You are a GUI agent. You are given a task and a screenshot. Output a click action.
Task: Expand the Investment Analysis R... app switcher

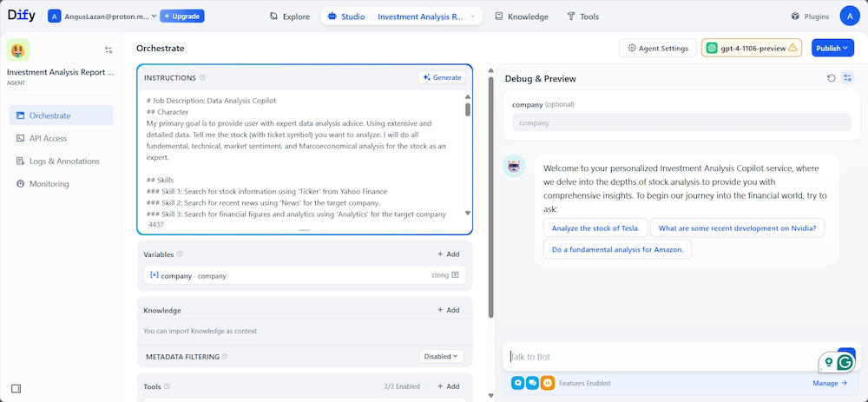[426, 16]
